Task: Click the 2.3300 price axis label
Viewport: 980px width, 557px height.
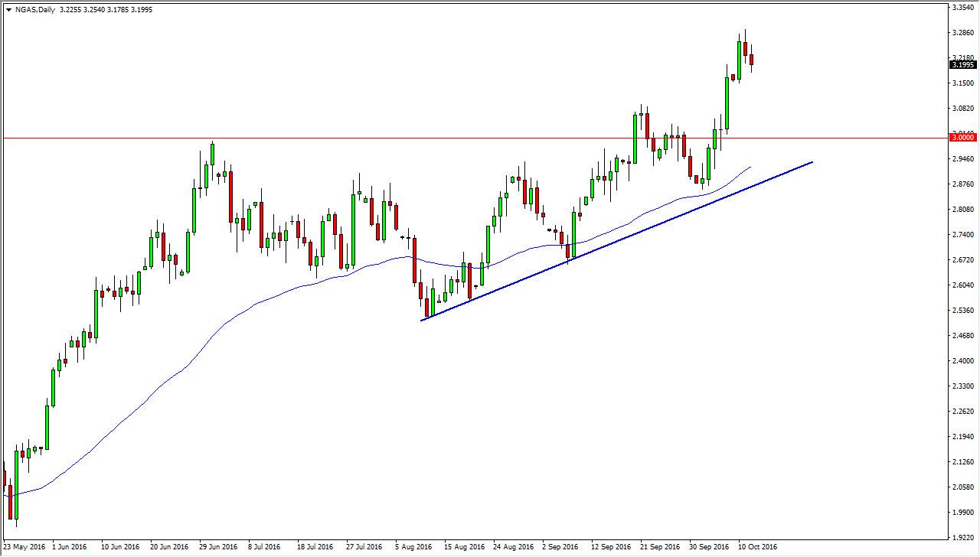Action: (x=962, y=386)
